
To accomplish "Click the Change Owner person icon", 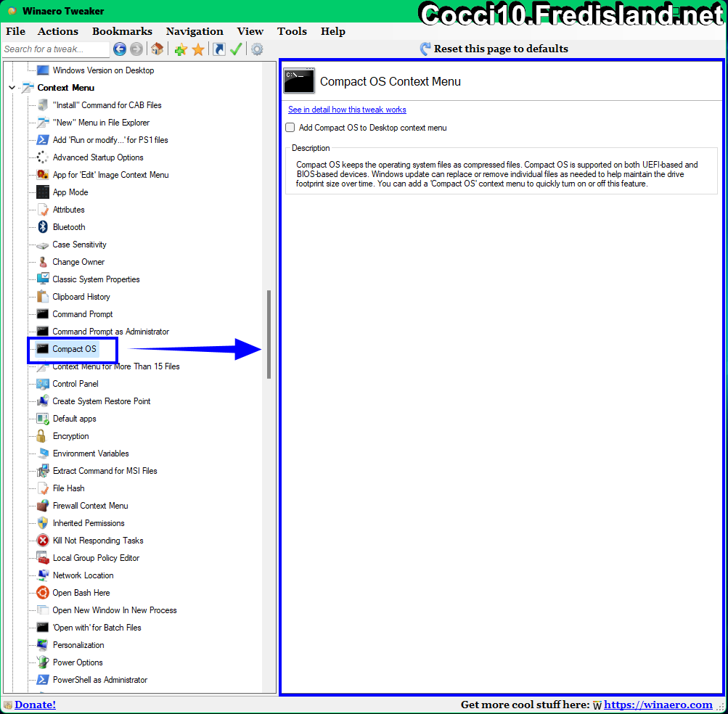I will (x=43, y=262).
